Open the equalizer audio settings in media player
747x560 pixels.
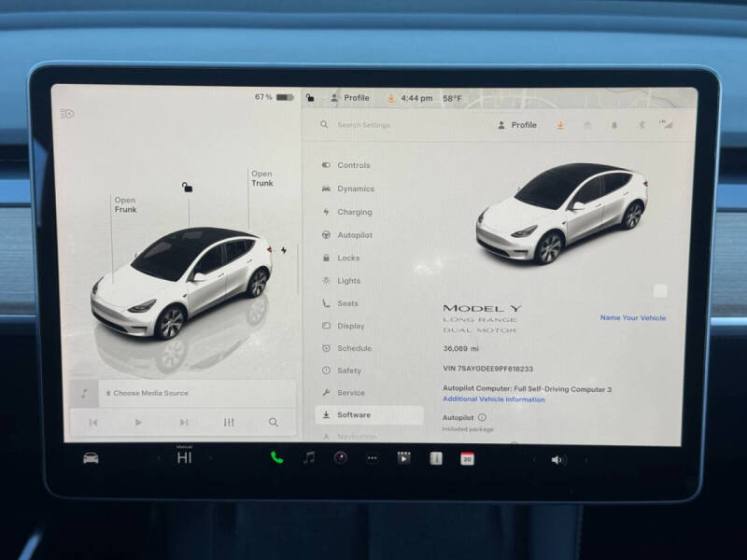227,421
